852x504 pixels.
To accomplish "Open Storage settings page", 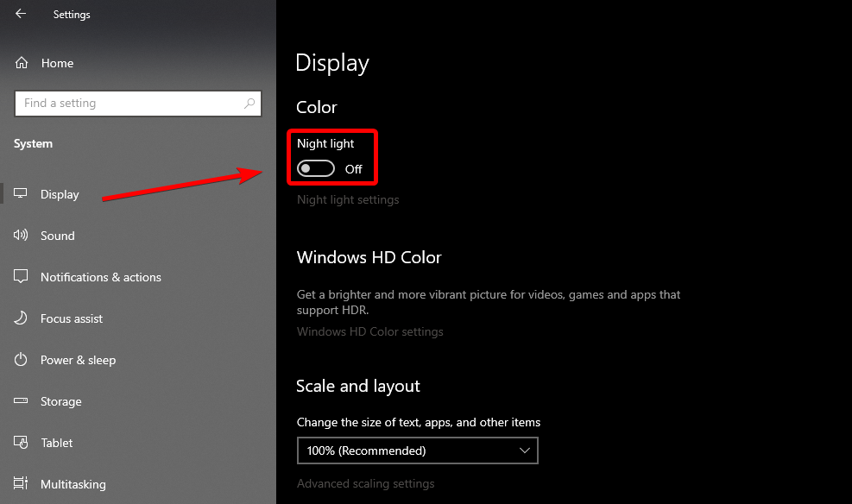I will coord(60,402).
